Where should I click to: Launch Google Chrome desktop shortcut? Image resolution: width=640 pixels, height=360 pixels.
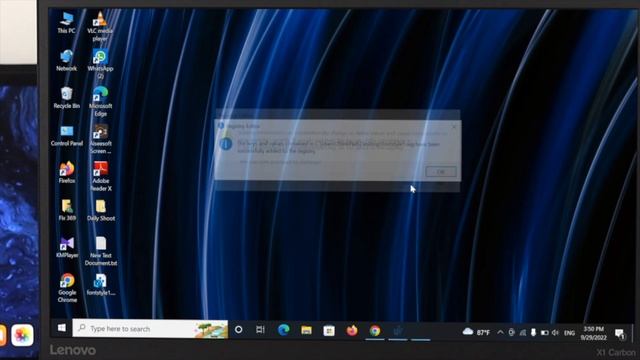[x=67, y=288]
